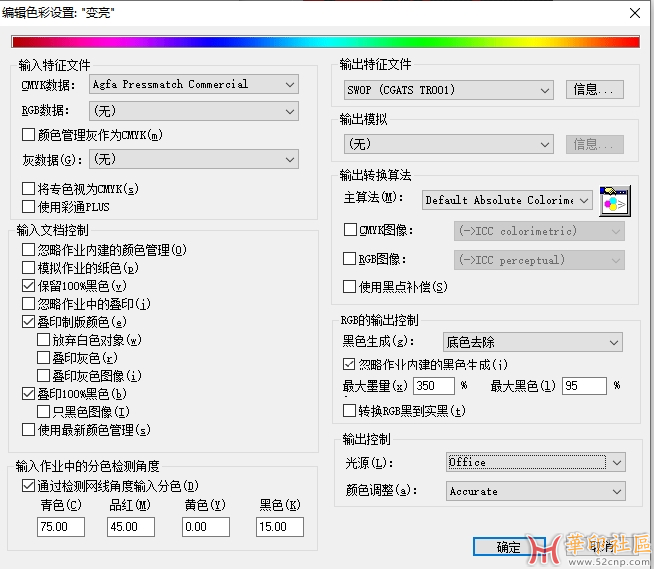Toggle 模拟作业的纸色 checkbox
The image size is (654, 569).
pos(28,267)
